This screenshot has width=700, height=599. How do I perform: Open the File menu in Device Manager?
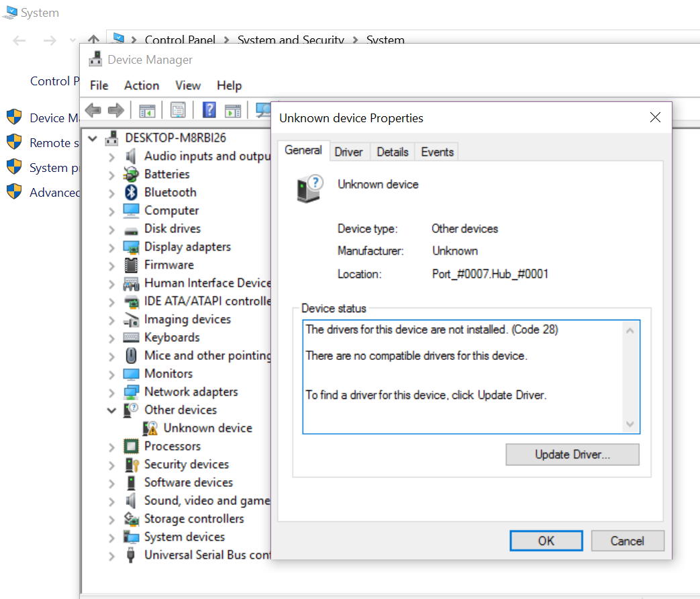[x=99, y=85]
